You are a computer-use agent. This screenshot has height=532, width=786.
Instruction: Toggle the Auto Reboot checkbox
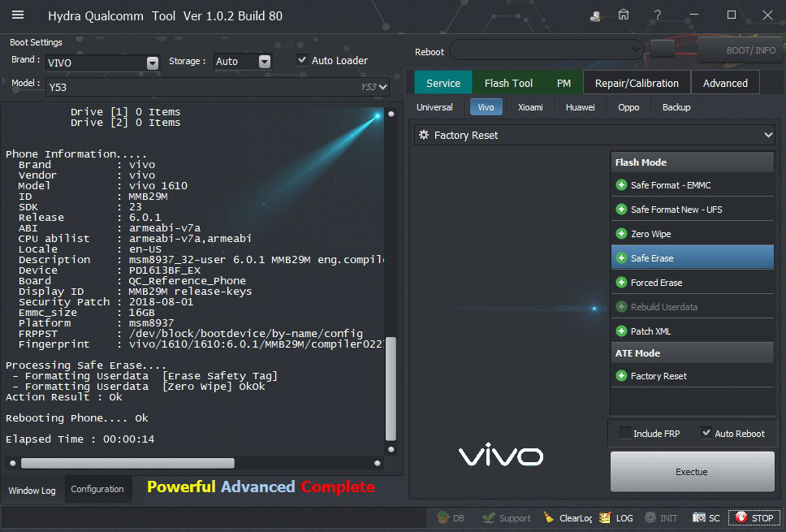[706, 432]
